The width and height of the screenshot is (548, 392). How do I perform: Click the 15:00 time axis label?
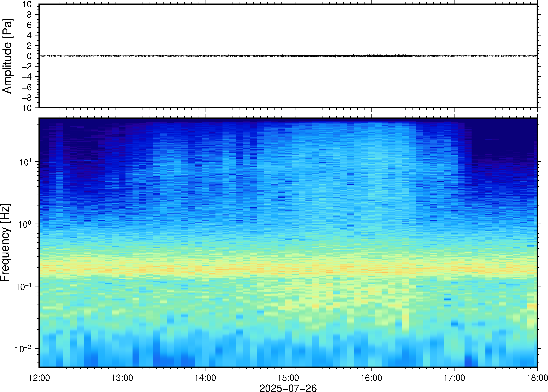pos(288,378)
